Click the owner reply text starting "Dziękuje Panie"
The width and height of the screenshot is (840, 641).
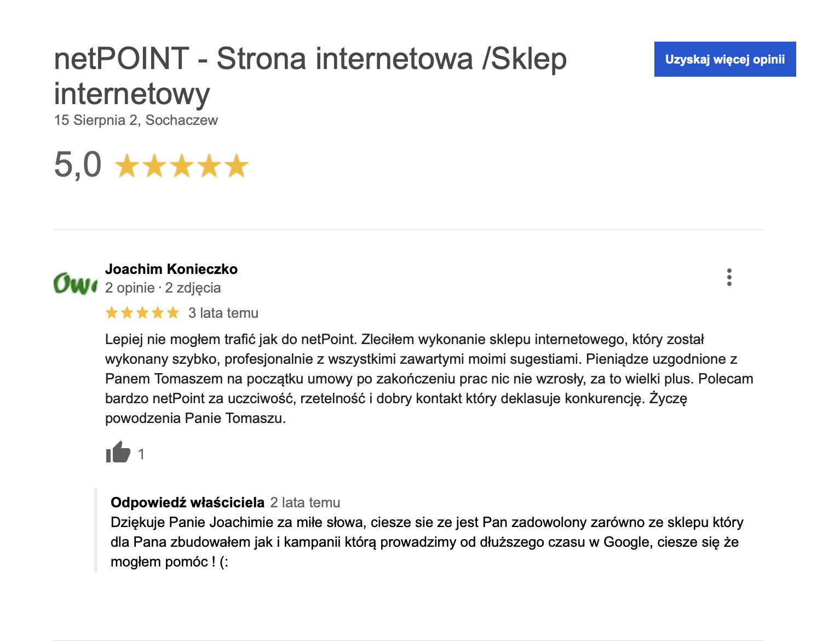427,542
